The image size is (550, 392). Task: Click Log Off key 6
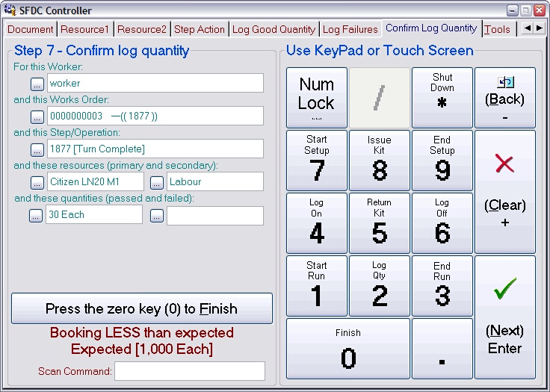[442, 223]
